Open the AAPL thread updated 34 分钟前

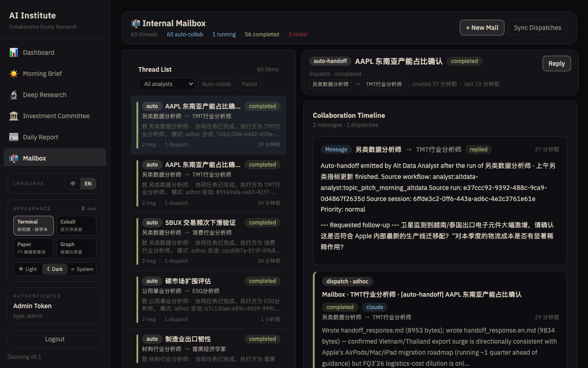tap(209, 183)
